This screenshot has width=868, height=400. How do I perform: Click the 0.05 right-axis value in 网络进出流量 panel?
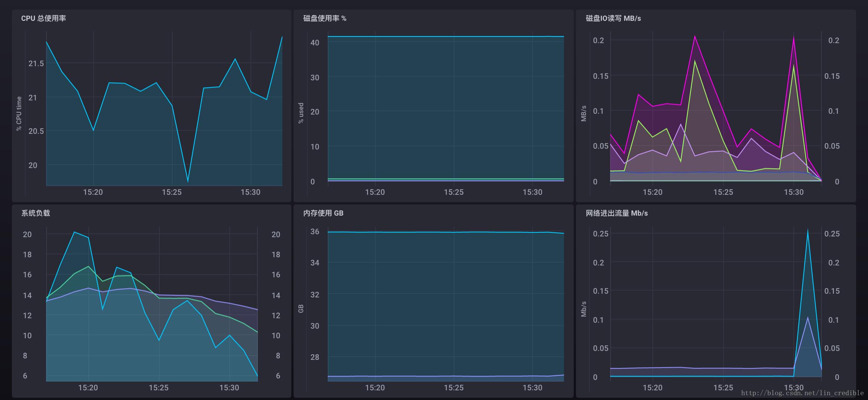click(832, 348)
